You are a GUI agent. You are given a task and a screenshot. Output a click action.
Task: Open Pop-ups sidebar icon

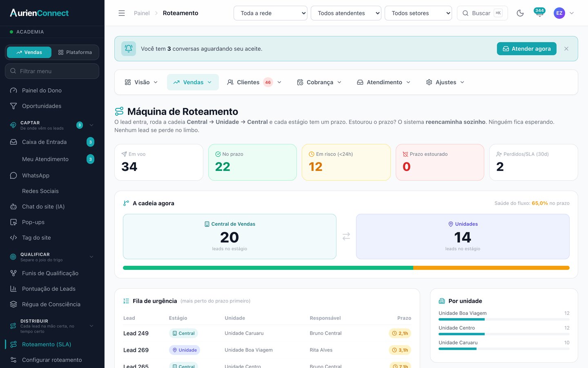13,222
